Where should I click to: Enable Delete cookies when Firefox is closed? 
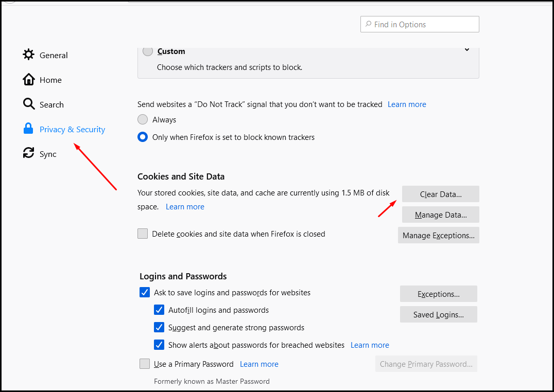pyautogui.click(x=143, y=234)
